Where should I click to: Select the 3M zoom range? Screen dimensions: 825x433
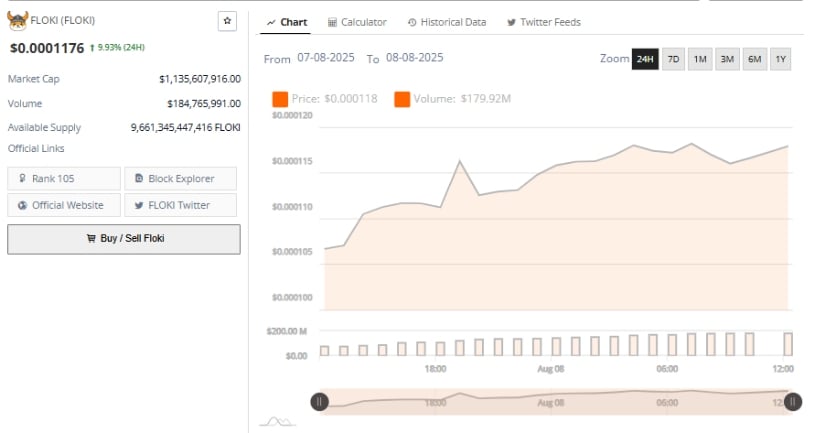727,59
